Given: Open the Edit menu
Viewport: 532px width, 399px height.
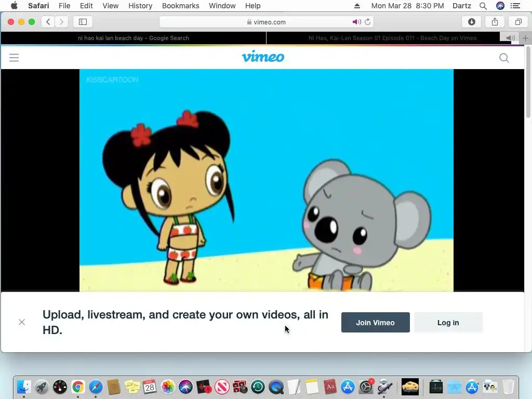Looking at the screenshot, I should click(86, 6).
